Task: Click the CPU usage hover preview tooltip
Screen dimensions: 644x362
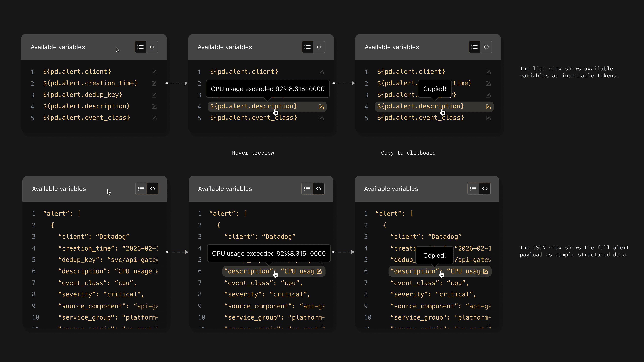Action: pyautogui.click(x=268, y=89)
